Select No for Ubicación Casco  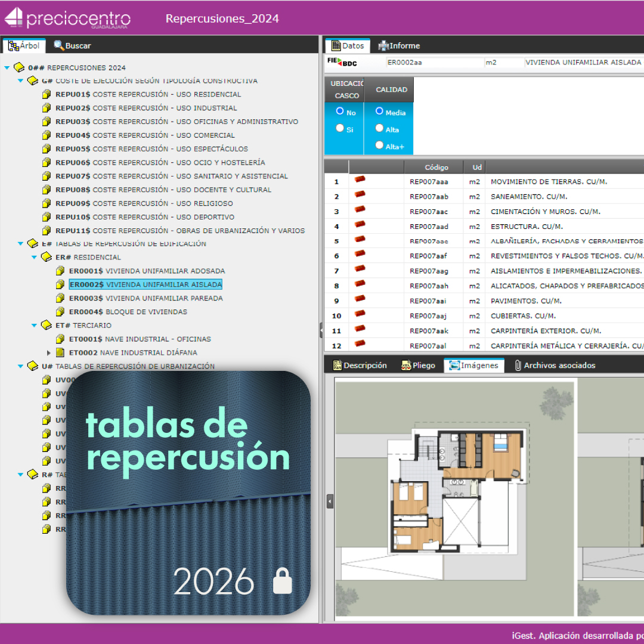tap(340, 111)
